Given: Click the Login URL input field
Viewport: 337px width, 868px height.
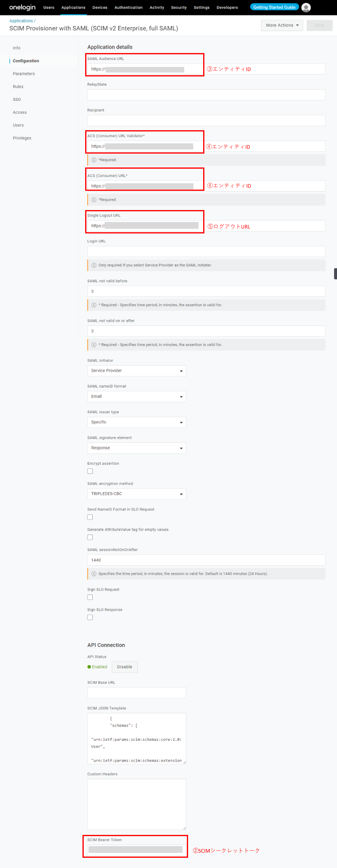Looking at the screenshot, I should (206, 251).
